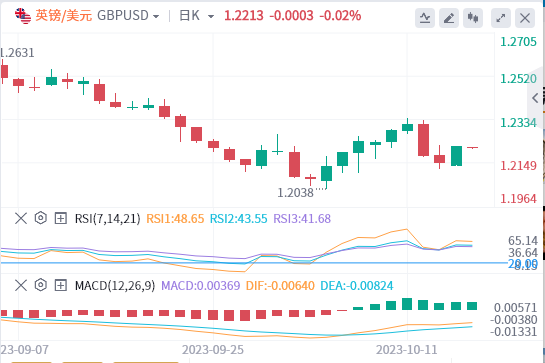Collapse the side panel with the chevron

click(x=536, y=98)
